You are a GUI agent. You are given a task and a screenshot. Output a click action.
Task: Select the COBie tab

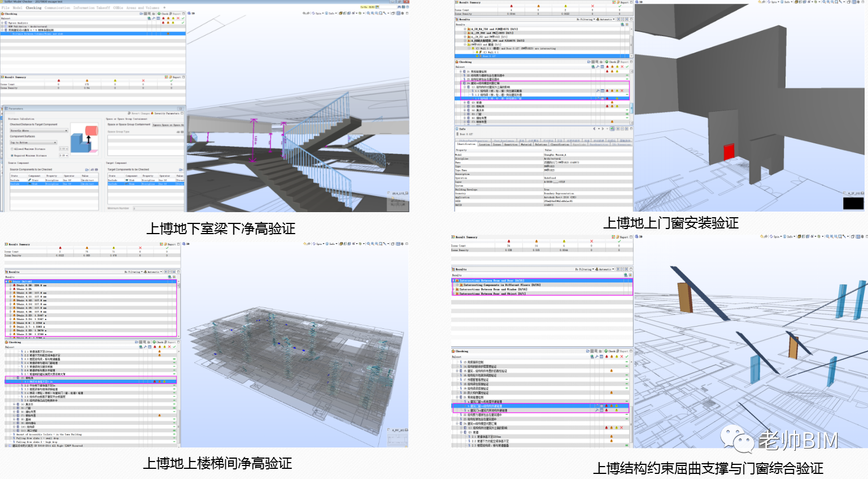pos(118,8)
